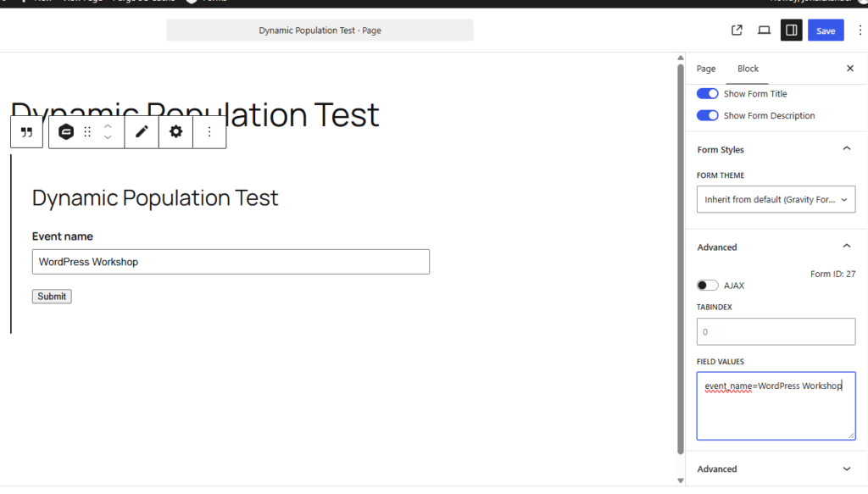Switch to the Page tab
868x494 pixels.
tap(706, 69)
